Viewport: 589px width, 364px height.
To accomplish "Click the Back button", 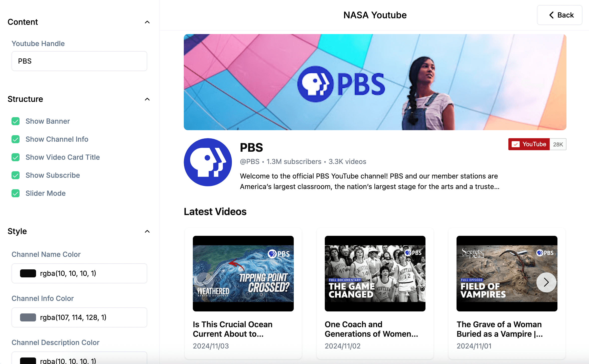I will pyautogui.click(x=559, y=15).
